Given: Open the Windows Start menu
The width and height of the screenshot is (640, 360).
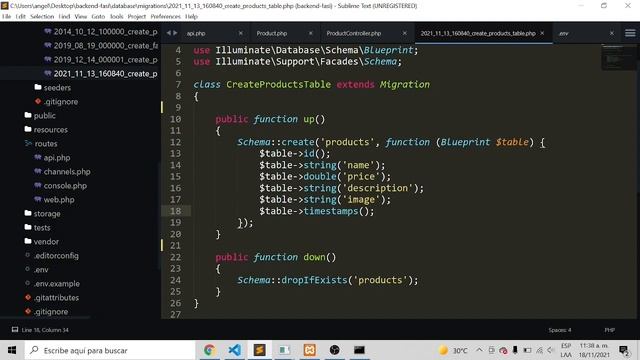Looking at the screenshot, I should pos(12,350).
